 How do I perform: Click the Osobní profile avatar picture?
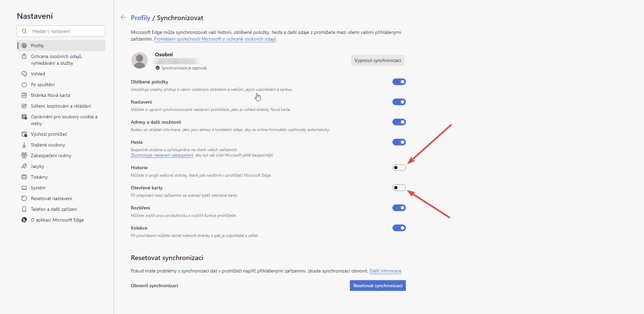(x=140, y=61)
